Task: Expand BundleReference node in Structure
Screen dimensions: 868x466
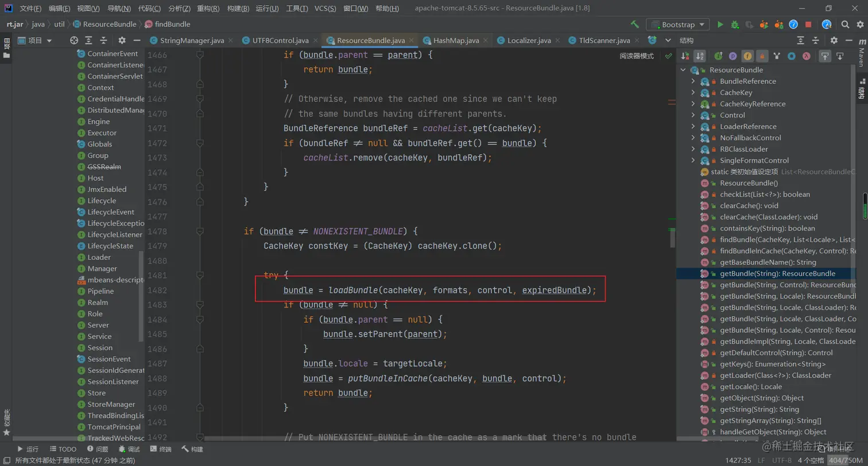Action: (693, 82)
